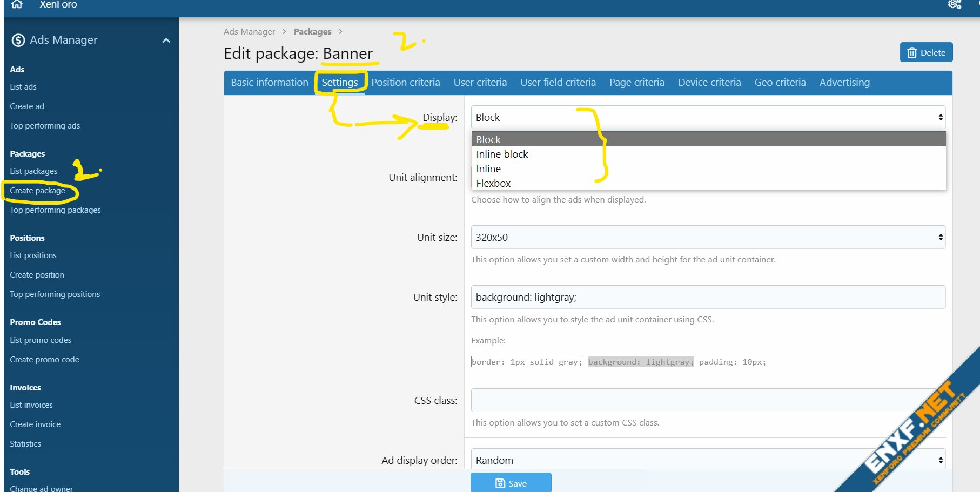
Task: Go to the Geo criteria tab
Action: click(x=780, y=83)
